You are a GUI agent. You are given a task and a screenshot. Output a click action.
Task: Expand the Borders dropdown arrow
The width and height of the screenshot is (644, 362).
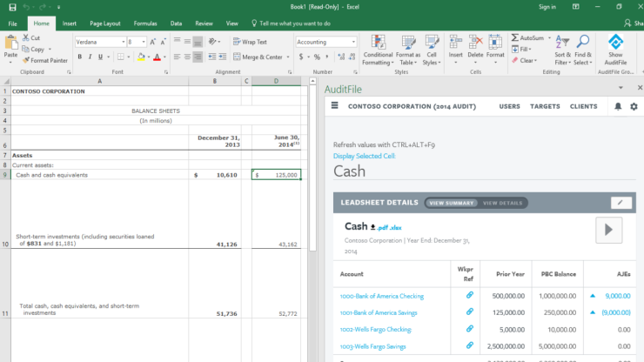[x=129, y=57]
